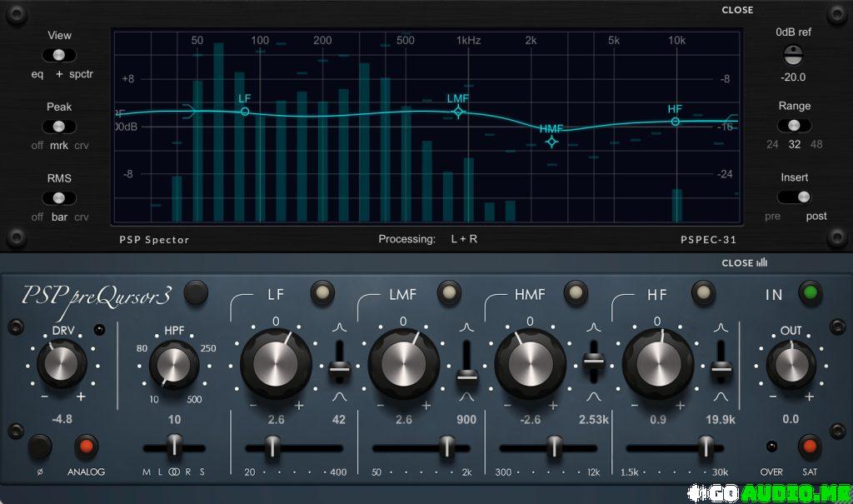Click the PSP Spector title text
The height and width of the screenshot is (504, 853).
coord(154,239)
